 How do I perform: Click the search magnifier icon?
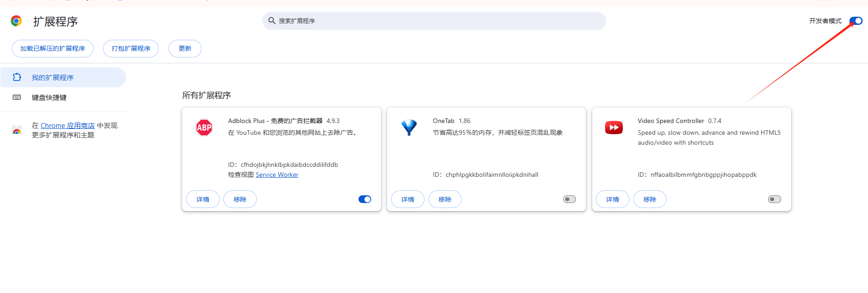(x=272, y=21)
